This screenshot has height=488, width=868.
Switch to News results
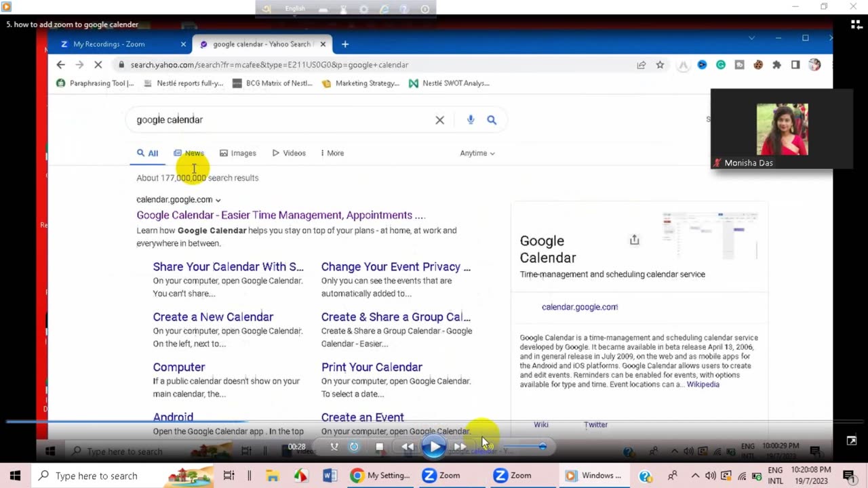coord(189,153)
